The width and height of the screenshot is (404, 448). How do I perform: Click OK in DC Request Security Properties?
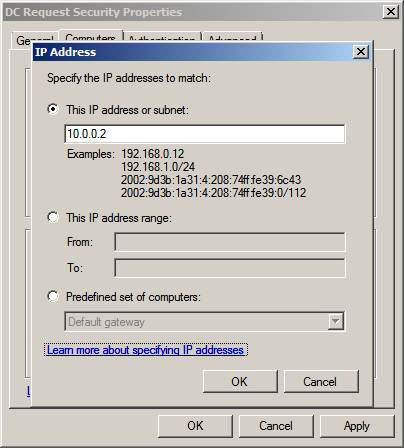click(195, 426)
